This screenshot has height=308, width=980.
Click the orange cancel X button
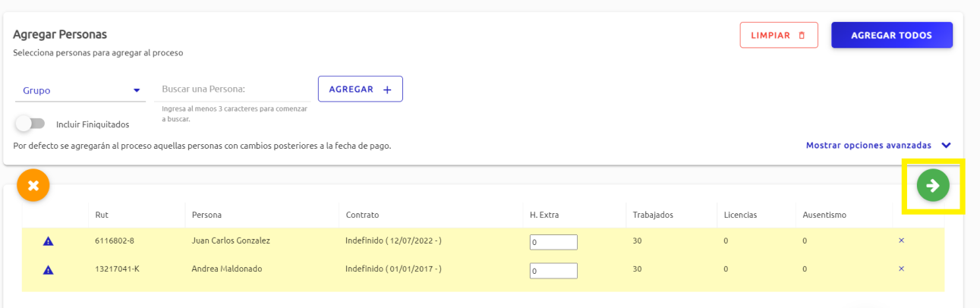(33, 185)
